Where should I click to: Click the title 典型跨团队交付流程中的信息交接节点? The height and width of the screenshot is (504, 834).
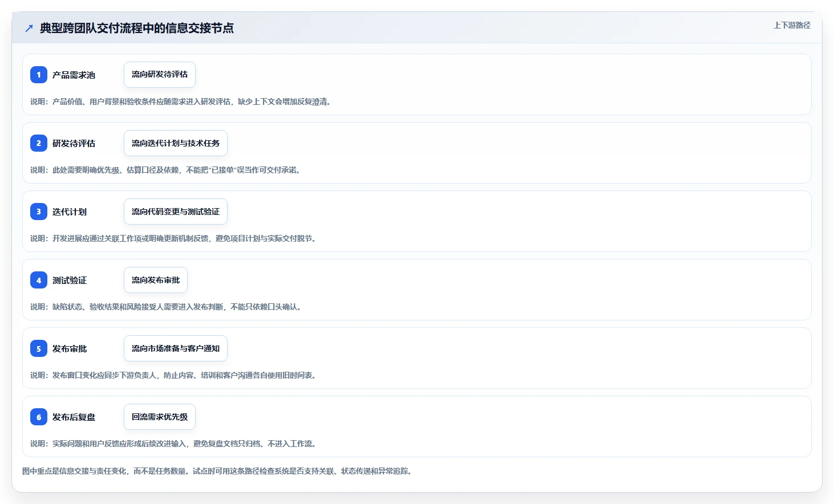pyautogui.click(x=137, y=28)
